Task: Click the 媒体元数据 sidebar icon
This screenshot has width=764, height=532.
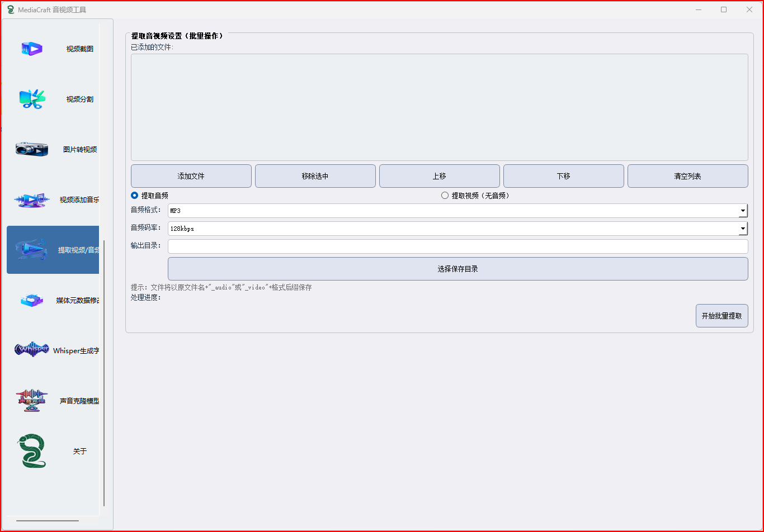Action: pos(32,301)
